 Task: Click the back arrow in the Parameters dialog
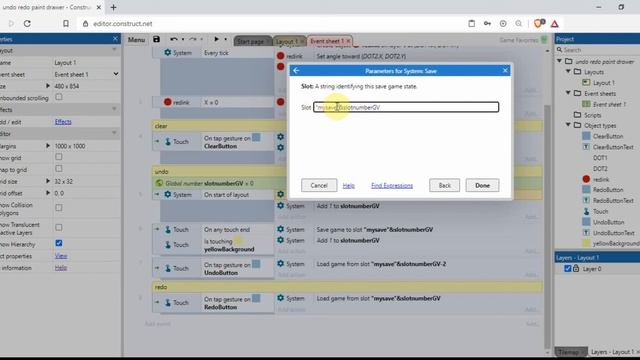click(296, 71)
